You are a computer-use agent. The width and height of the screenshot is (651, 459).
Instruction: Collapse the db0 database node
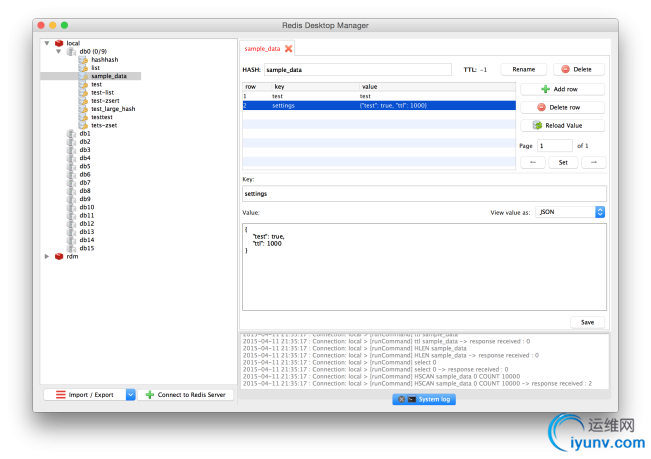pyautogui.click(x=59, y=51)
